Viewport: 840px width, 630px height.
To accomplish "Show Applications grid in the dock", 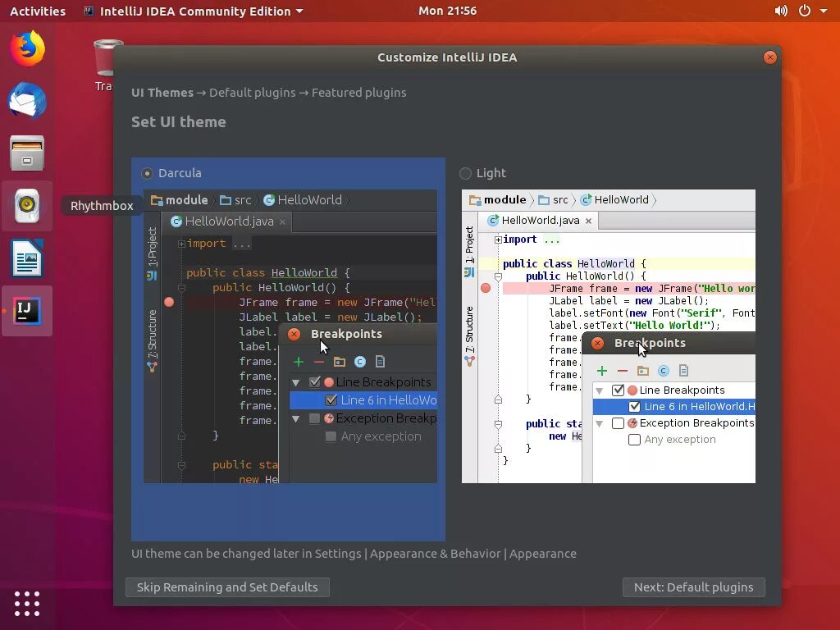I will pyautogui.click(x=27, y=604).
